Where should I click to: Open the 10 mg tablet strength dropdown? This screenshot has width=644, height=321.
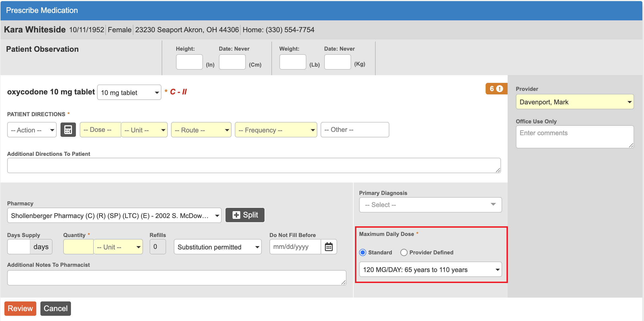tap(129, 93)
